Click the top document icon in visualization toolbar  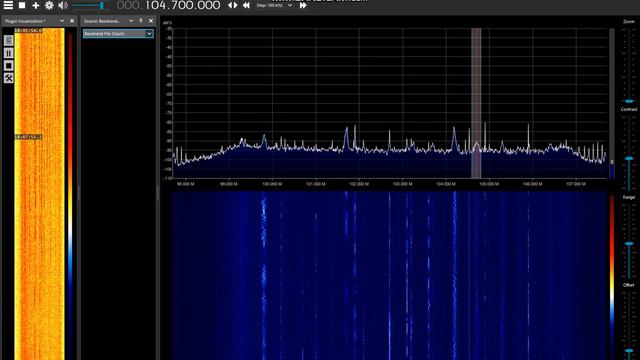click(x=9, y=40)
